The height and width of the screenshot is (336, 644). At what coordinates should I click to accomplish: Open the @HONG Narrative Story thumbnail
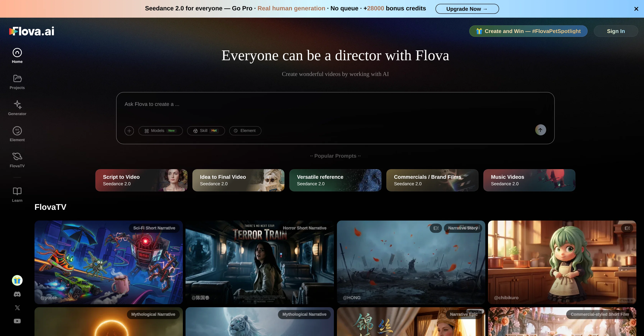[411, 262]
